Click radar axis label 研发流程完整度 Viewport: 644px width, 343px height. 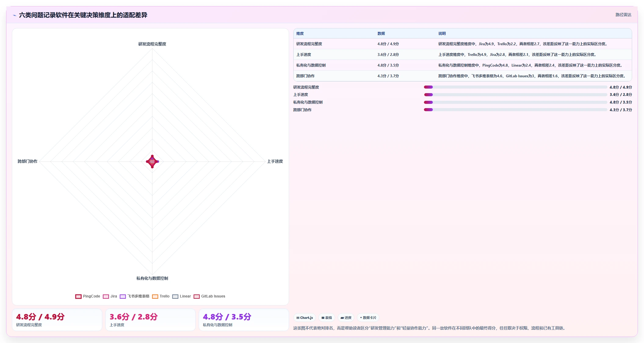[x=152, y=44]
